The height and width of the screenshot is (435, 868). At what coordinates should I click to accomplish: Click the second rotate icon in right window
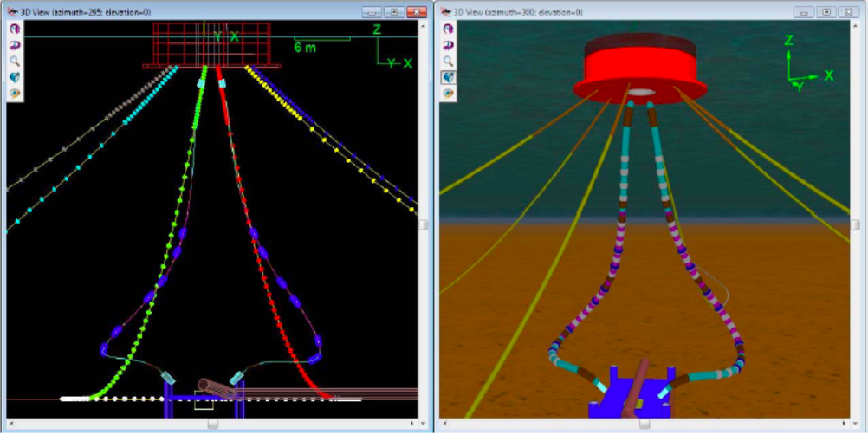[x=448, y=45]
